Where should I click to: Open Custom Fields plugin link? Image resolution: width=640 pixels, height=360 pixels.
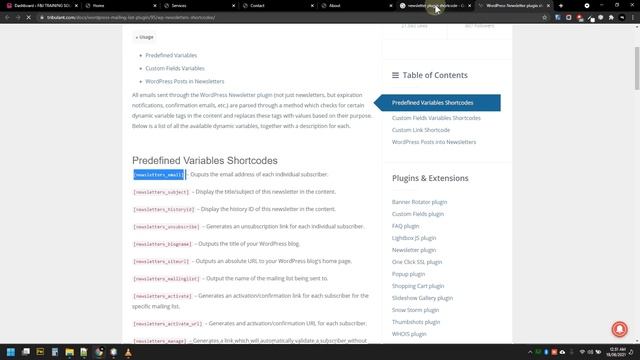click(x=418, y=214)
